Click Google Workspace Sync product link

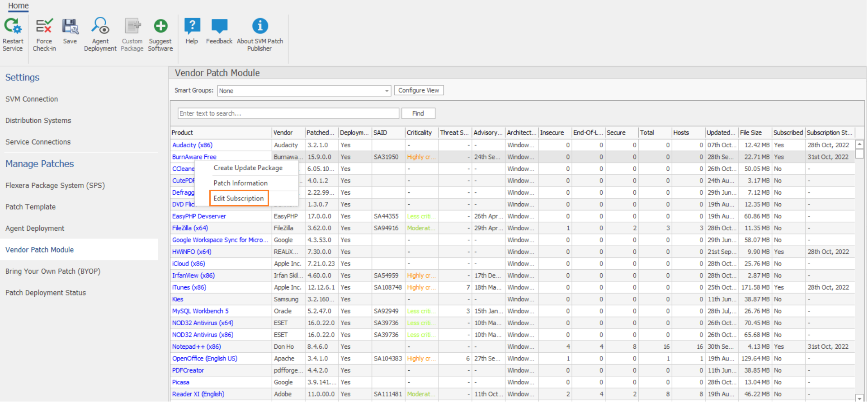click(220, 240)
